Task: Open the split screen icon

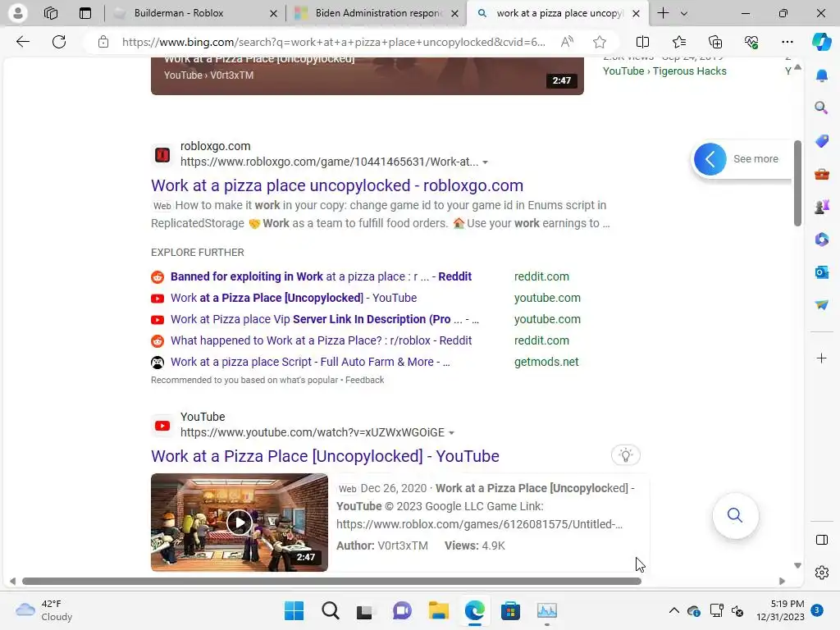Action: click(x=642, y=42)
